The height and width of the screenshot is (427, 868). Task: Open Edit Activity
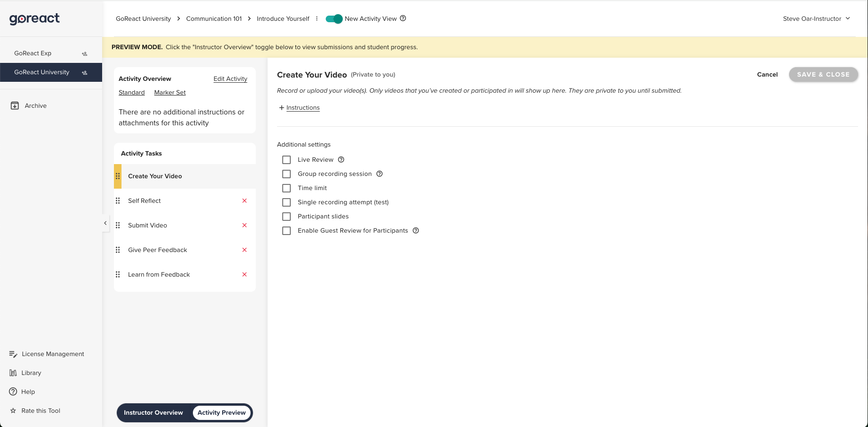(230, 78)
